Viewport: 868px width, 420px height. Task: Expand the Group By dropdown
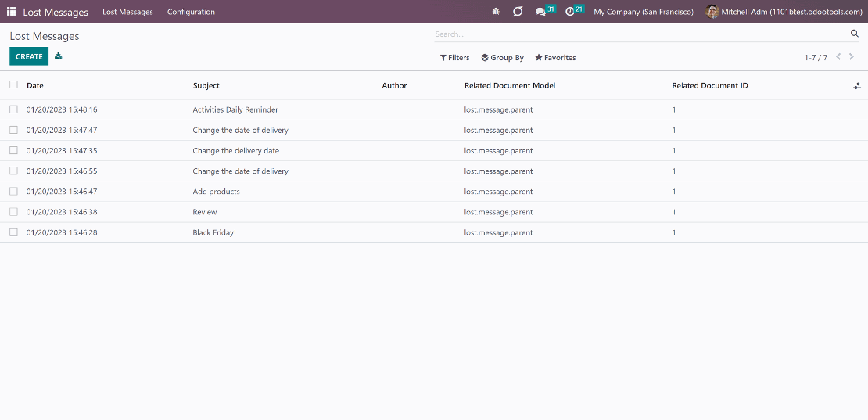[502, 58]
